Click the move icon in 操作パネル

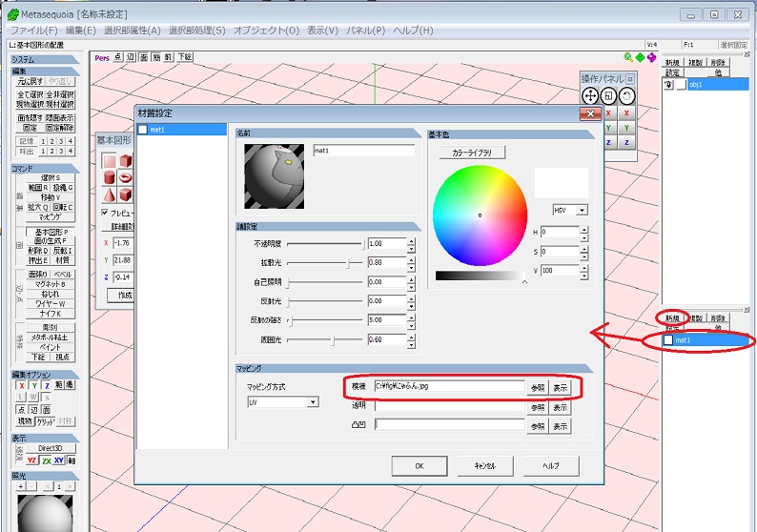pyautogui.click(x=590, y=95)
